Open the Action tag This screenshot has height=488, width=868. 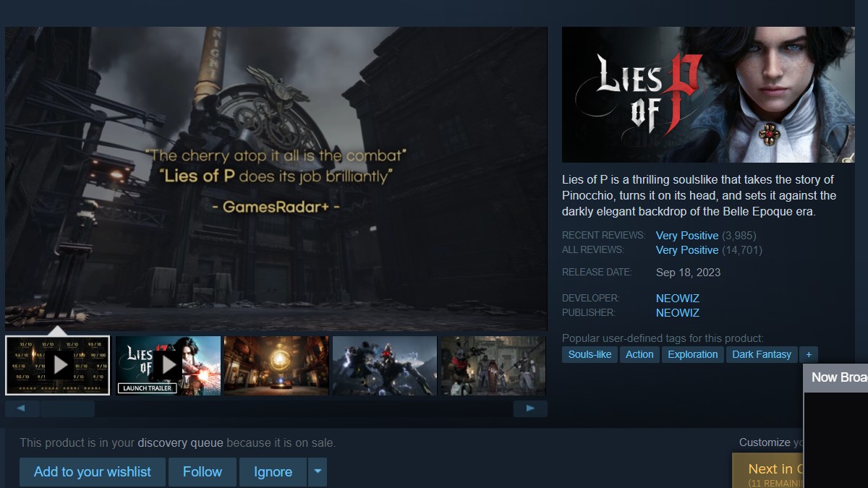point(639,354)
